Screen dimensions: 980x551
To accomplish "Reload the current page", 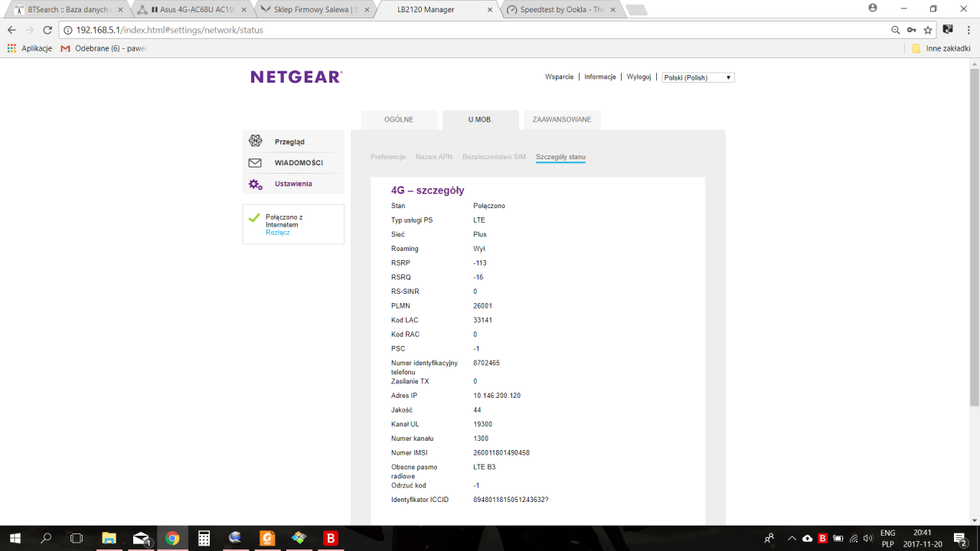I will [47, 30].
